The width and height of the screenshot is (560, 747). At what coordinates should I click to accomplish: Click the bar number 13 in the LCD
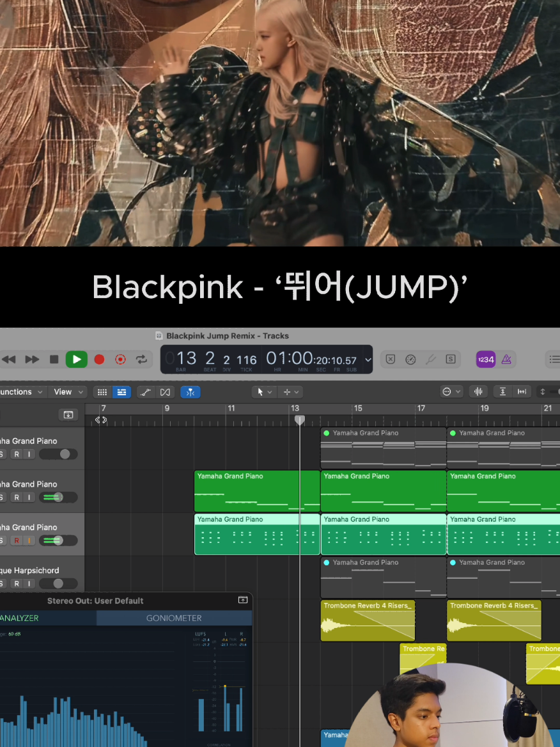point(186,358)
